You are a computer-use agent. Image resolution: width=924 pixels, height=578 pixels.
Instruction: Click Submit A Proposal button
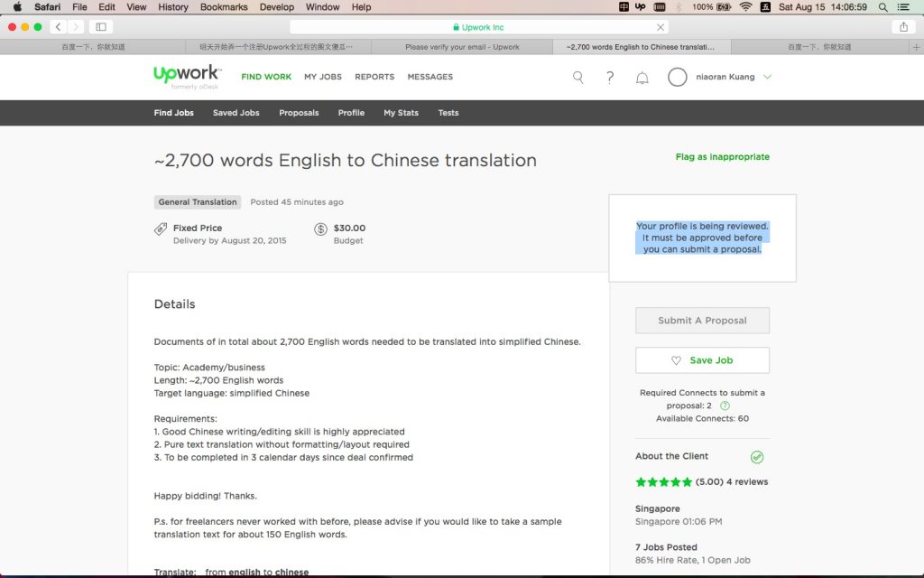[702, 321]
